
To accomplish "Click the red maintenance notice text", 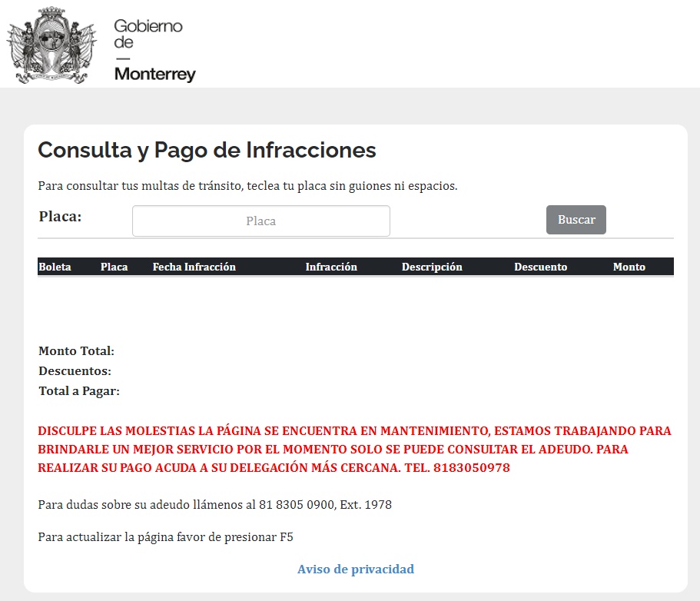I will click(354, 449).
